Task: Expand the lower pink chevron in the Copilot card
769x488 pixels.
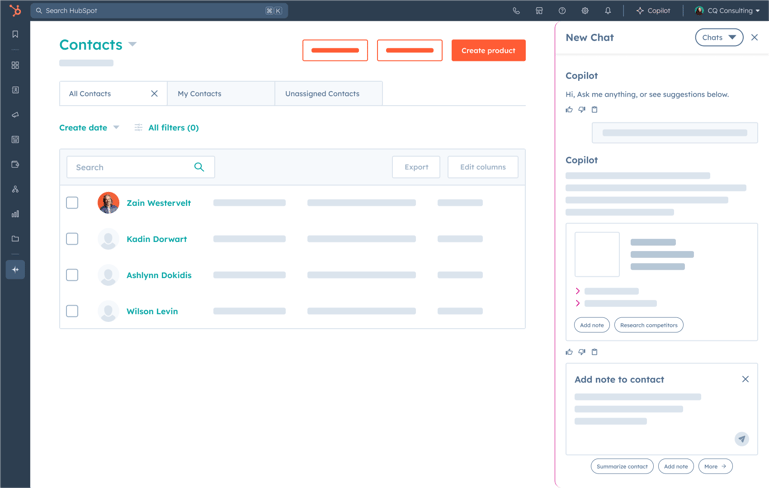Action: 577,303
